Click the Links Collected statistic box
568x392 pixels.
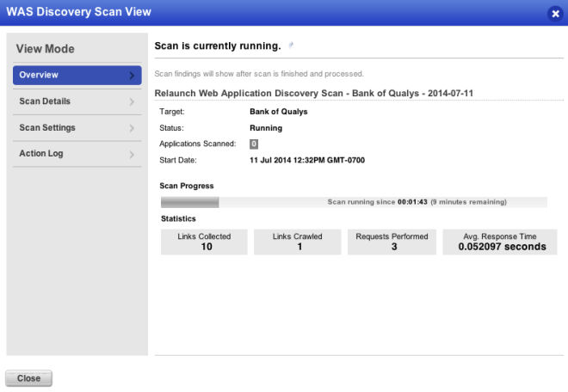pos(204,242)
